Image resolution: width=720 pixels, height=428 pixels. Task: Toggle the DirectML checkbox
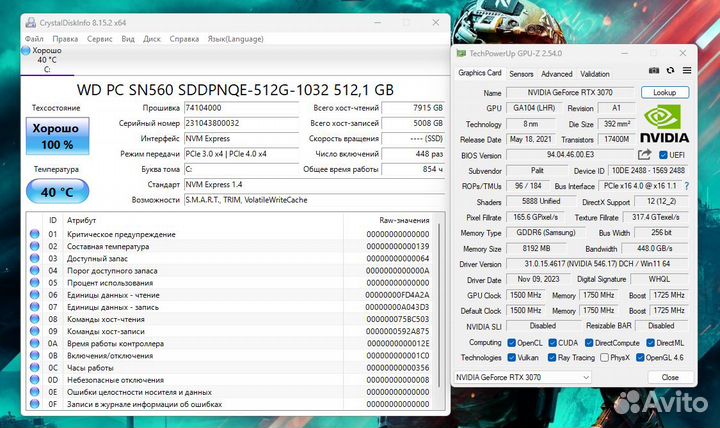[650, 343]
